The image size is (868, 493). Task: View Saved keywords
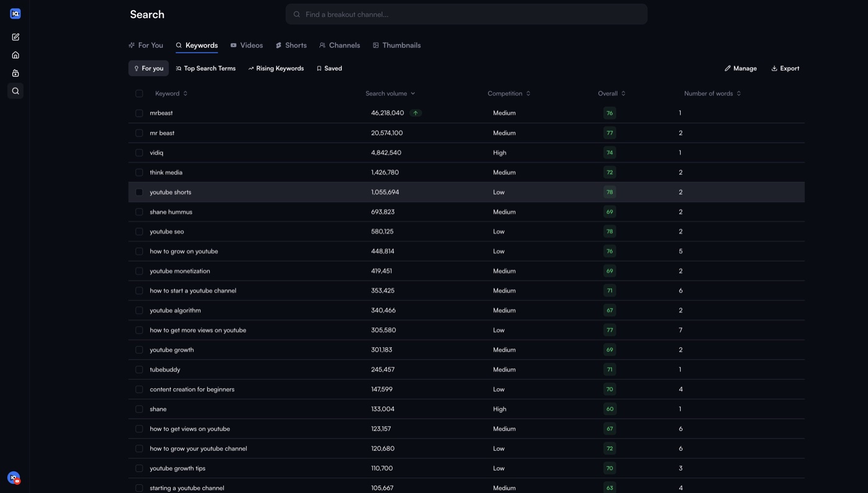329,68
